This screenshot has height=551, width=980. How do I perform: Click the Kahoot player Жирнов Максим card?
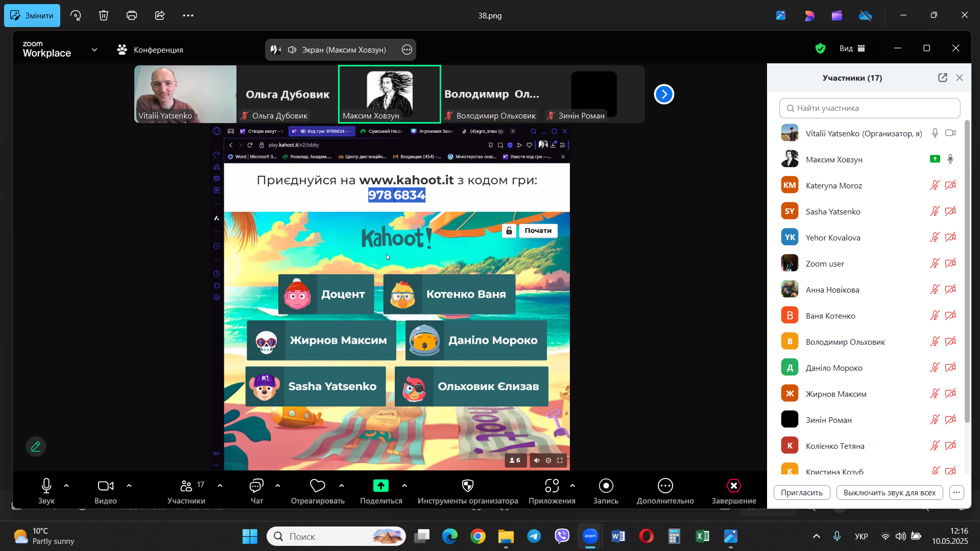(x=322, y=340)
